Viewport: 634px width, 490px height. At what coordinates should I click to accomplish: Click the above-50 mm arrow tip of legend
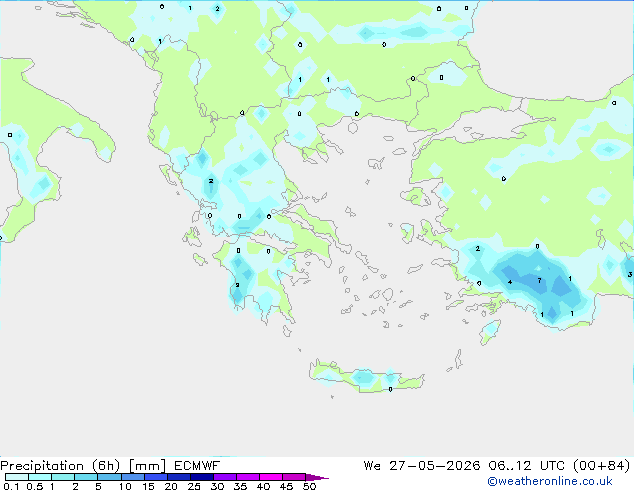[x=317, y=477]
